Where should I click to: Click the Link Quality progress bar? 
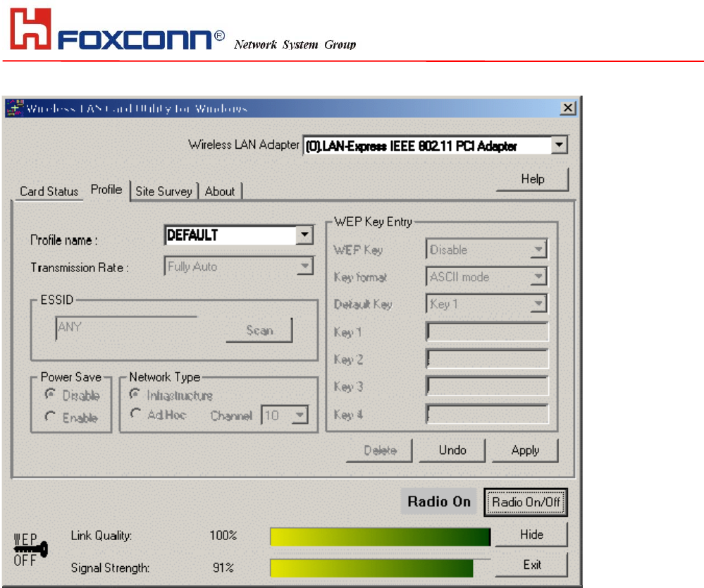[381, 537]
